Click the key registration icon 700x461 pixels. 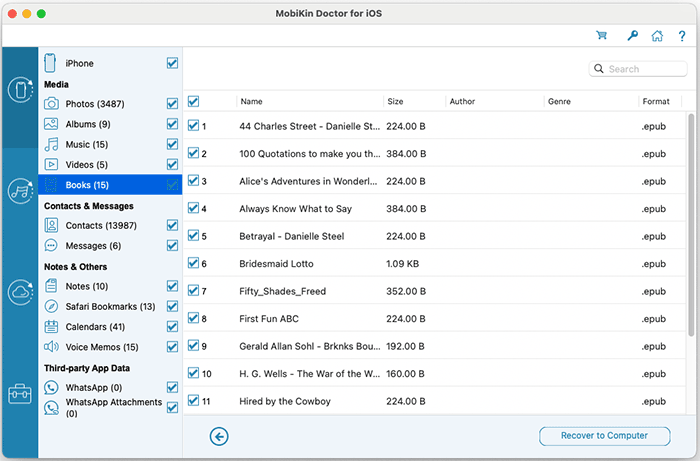point(632,35)
